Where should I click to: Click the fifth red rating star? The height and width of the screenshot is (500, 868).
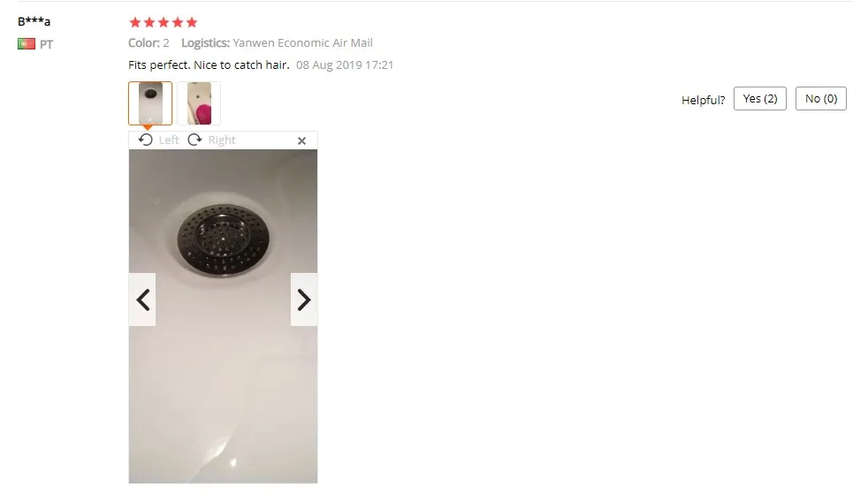tap(192, 22)
